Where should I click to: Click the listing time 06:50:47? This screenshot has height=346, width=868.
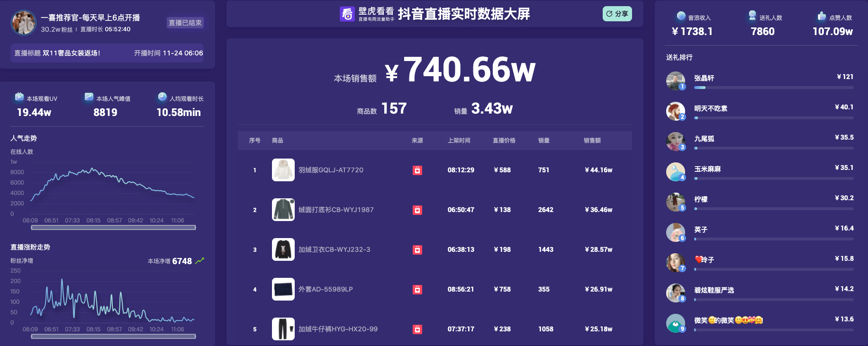pos(461,210)
